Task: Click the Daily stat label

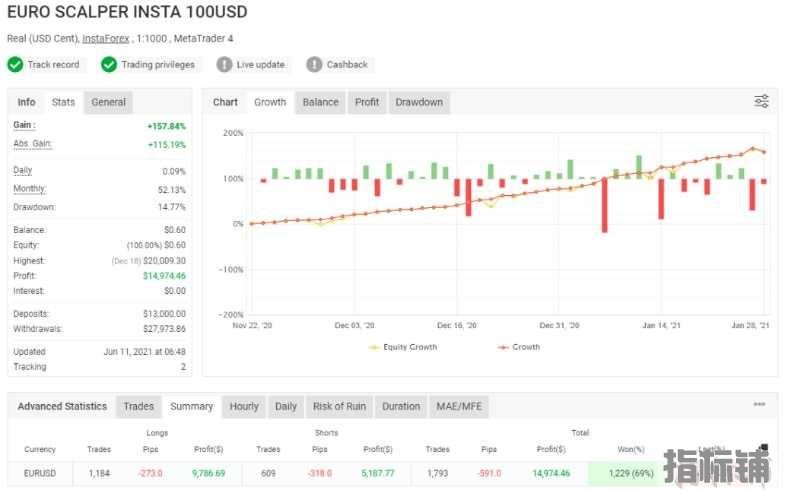Action: pyautogui.click(x=23, y=170)
